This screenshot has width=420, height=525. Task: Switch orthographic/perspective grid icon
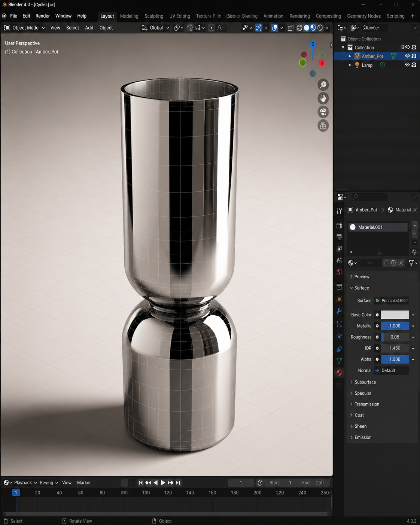coord(323,125)
